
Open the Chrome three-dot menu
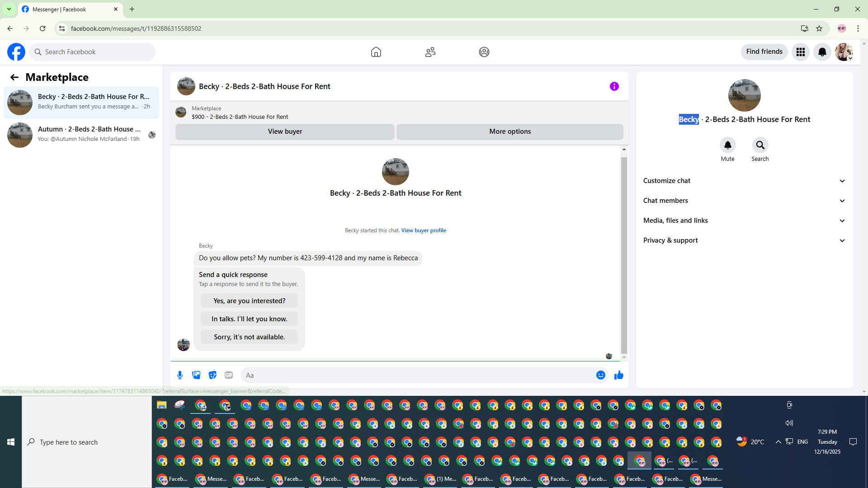tap(858, 28)
